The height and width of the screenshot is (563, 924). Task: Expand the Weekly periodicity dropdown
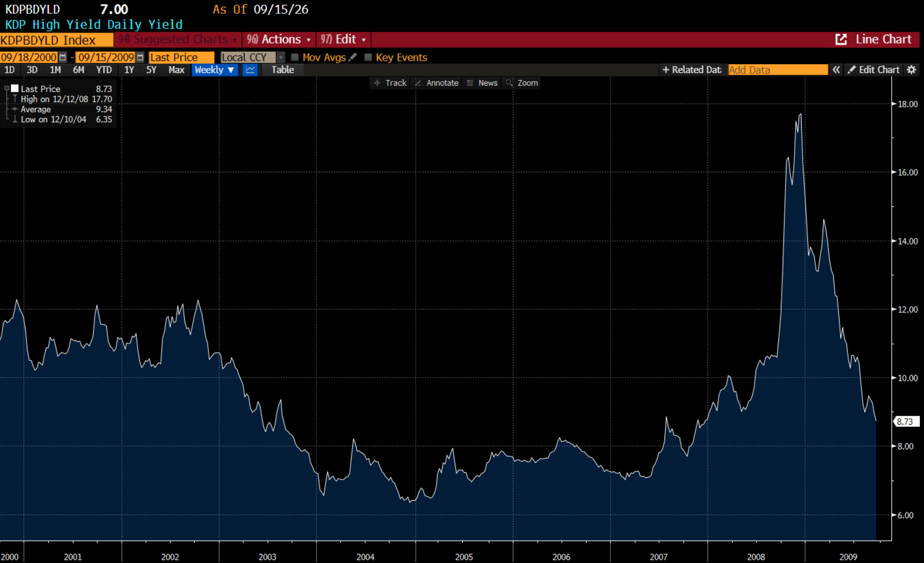coord(215,70)
